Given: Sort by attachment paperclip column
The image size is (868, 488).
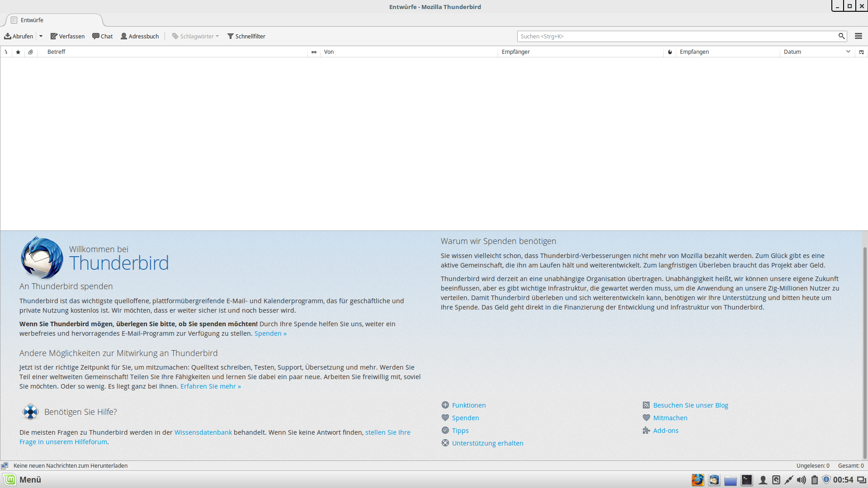Looking at the screenshot, I should pyautogui.click(x=31, y=52).
